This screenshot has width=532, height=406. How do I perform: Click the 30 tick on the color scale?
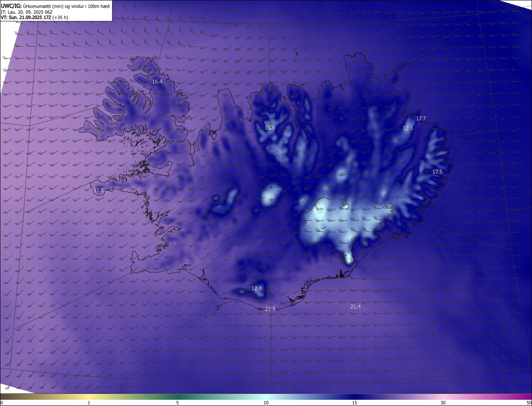(443, 403)
